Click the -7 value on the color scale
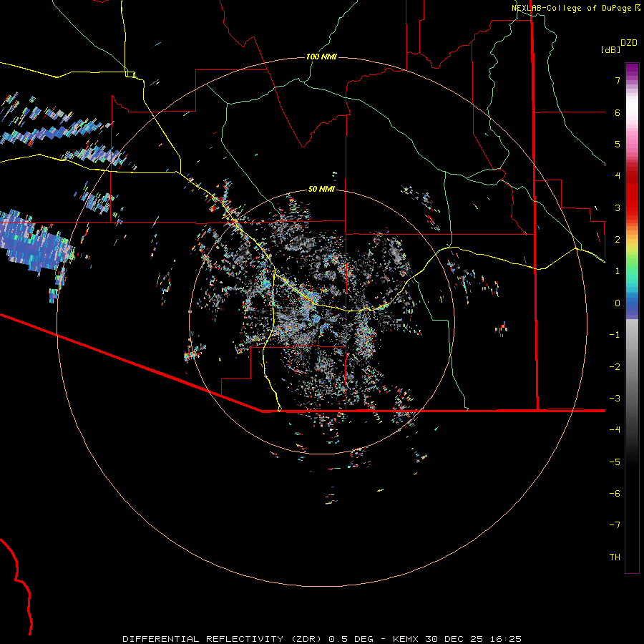The height and width of the screenshot is (644, 644). (x=615, y=525)
